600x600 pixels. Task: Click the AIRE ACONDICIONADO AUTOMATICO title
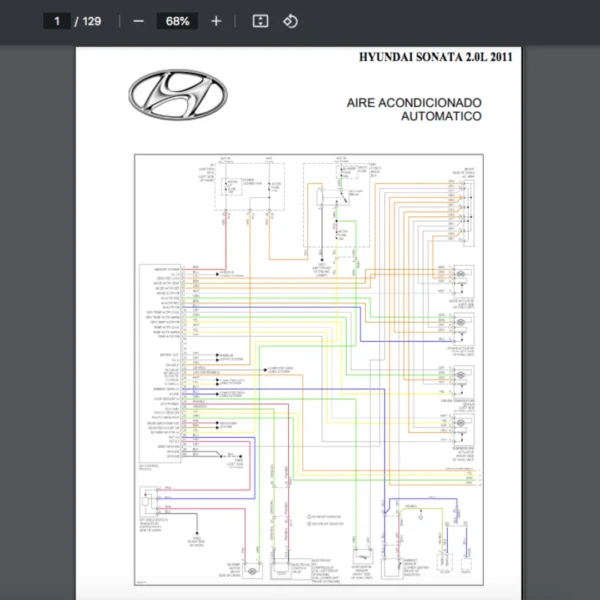coord(414,109)
